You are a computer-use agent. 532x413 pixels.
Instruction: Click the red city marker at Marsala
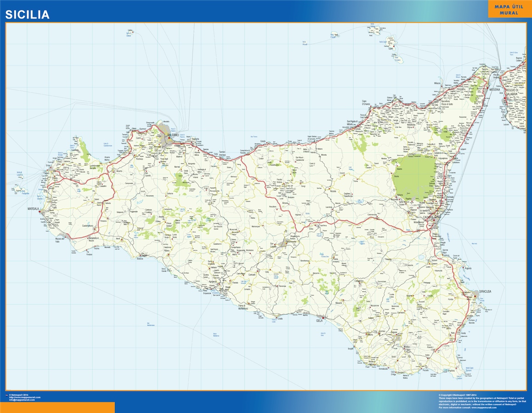click(x=40, y=212)
